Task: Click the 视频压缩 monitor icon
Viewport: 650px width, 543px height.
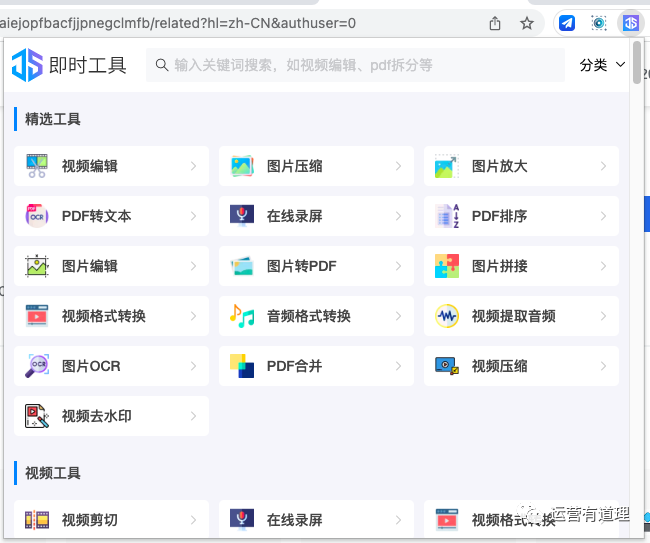Action: [447, 366]
